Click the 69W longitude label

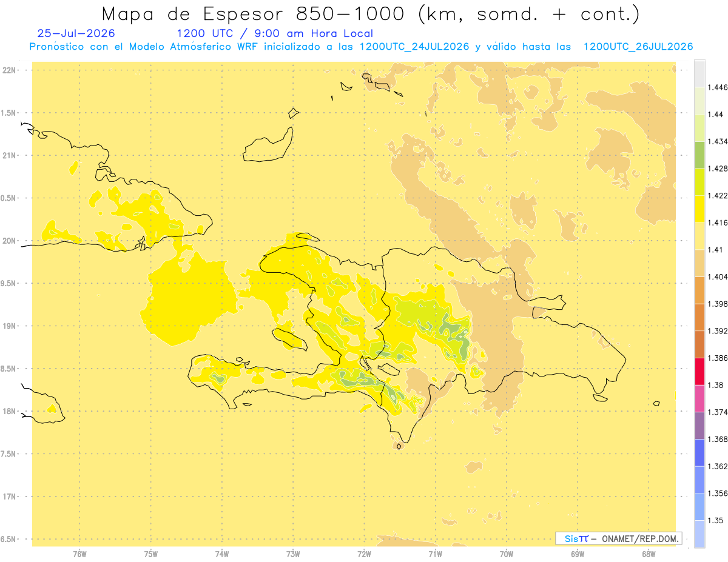pos(577,554)
